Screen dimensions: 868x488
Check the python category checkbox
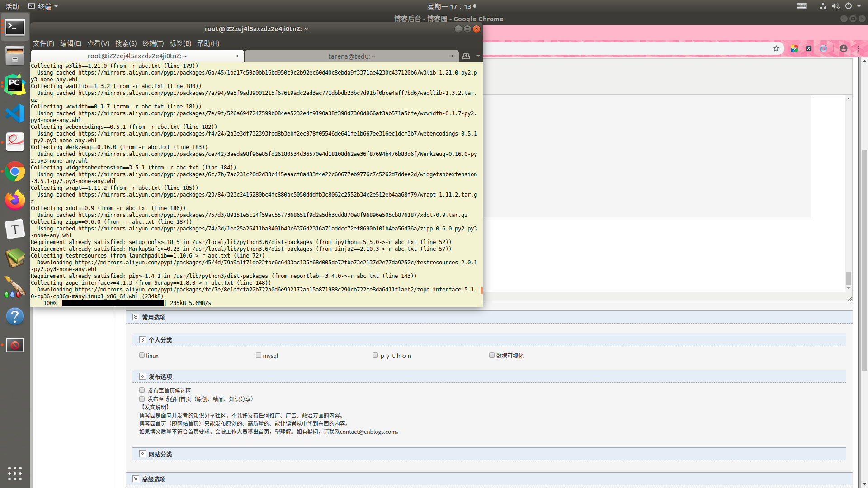tap(375, 356)
